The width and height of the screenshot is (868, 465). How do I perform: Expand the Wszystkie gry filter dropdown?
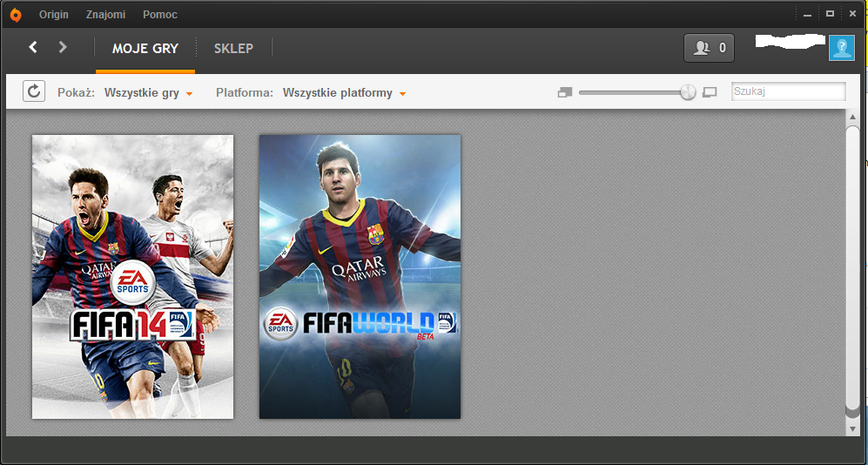pos(148,93)
